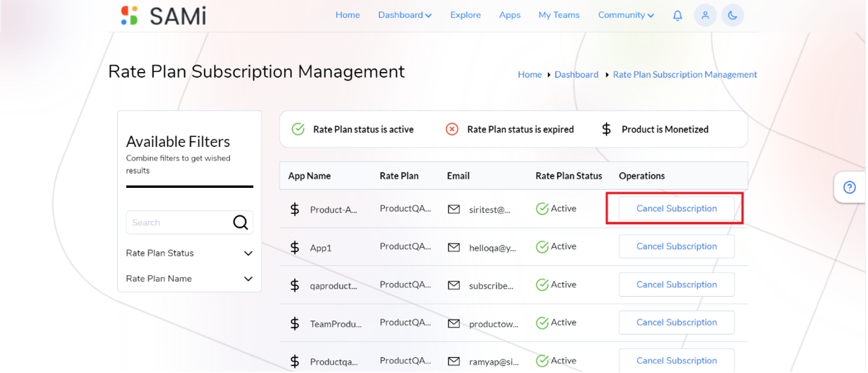
Task: Cancel subscription for App1 row
Action: tap(676, 246)
